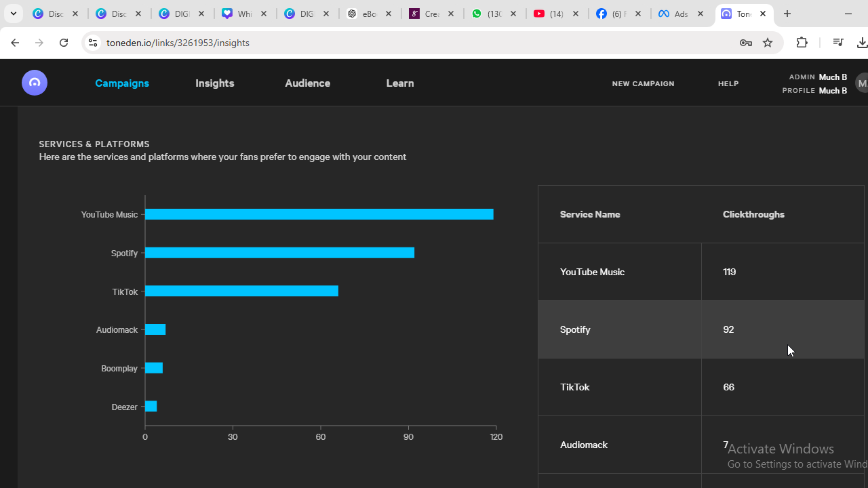Reload the current page
Image resolution: width=868 pixels, height=488 pixels.
coord(64,43)
